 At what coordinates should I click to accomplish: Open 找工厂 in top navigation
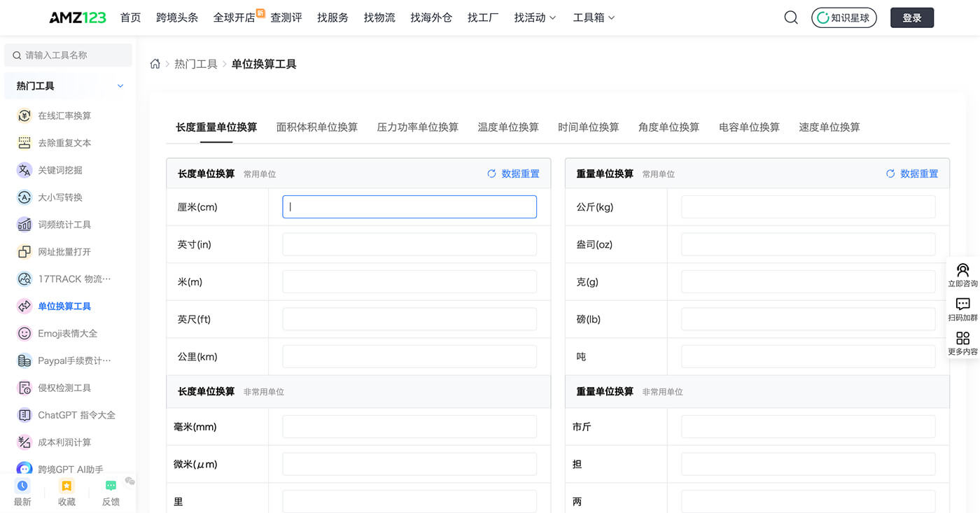coord(483,17)
